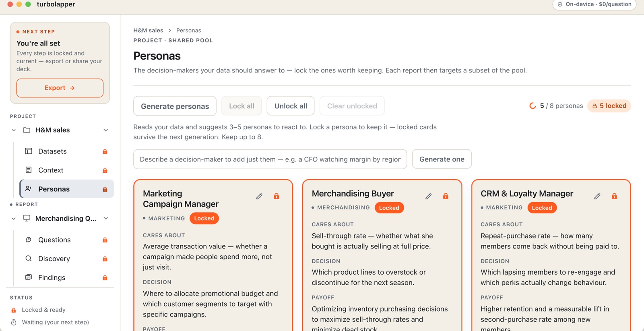Edit Marketing Campaign Manager persona pencil icon
This screenshot has width=644, height=331.
pos(259,196)
